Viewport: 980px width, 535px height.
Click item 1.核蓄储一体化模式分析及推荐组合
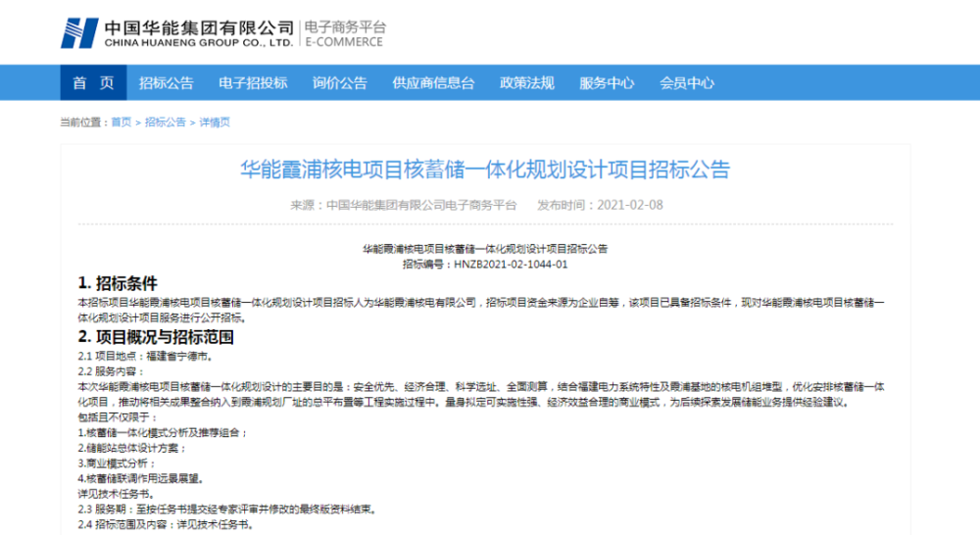point(163,432)
